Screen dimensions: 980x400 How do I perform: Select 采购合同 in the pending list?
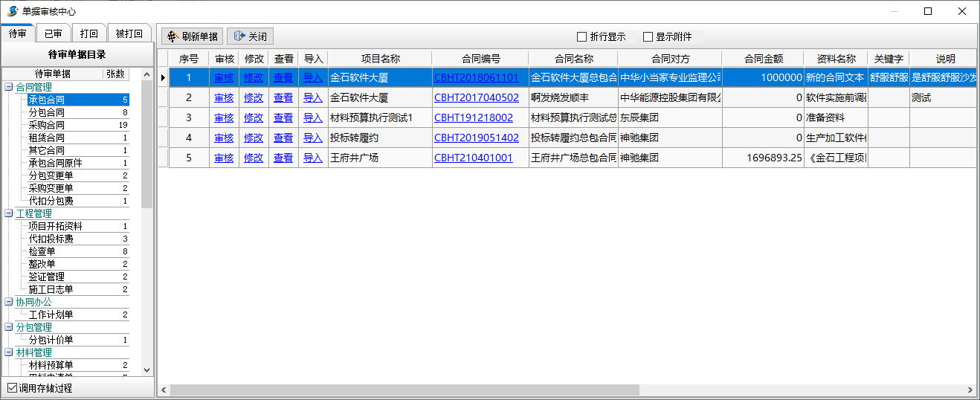click(46, 125)
